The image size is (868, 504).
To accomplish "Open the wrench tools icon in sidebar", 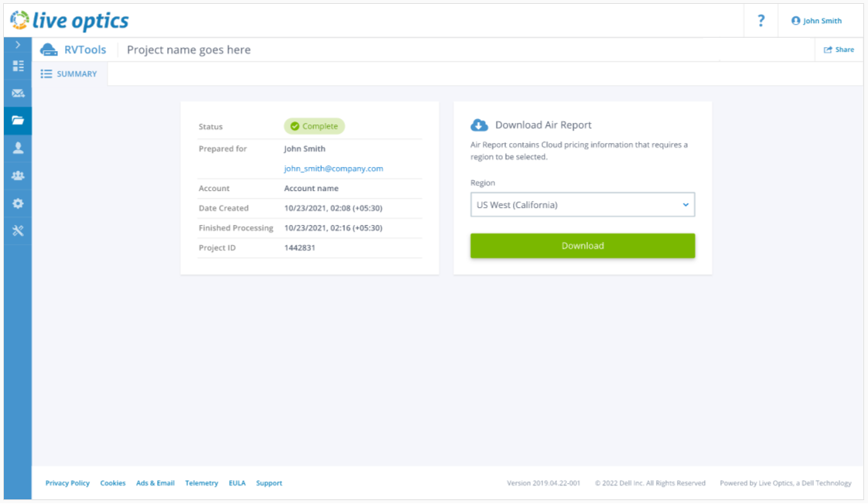I will click(18, 230).
